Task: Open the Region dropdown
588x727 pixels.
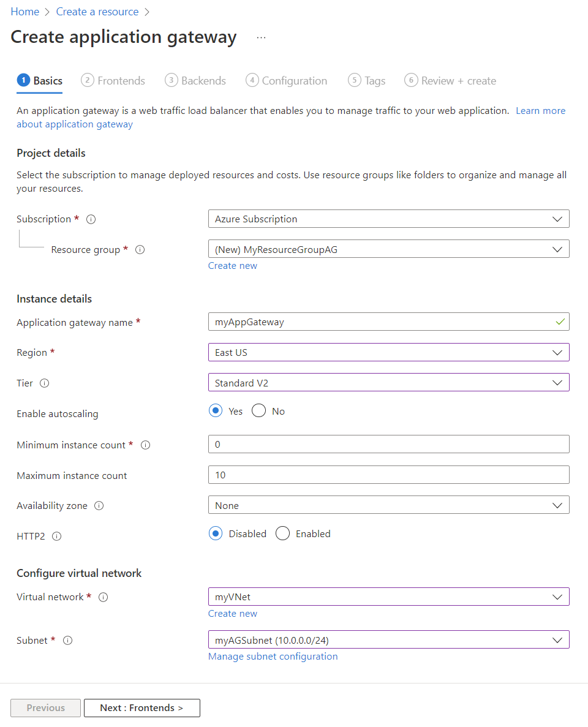Action: (388, 352)
